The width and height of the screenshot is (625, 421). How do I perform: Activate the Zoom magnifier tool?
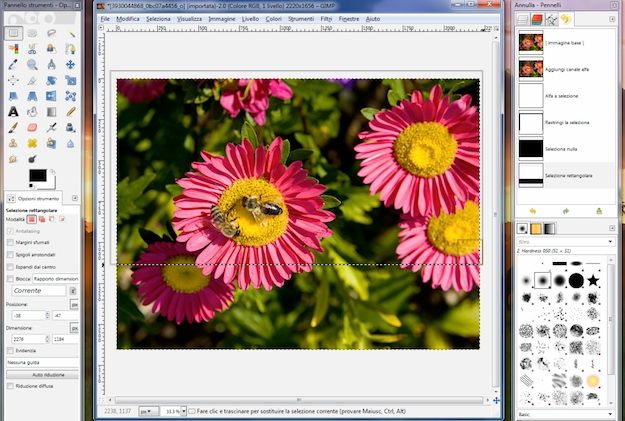(x=33, y=65)
